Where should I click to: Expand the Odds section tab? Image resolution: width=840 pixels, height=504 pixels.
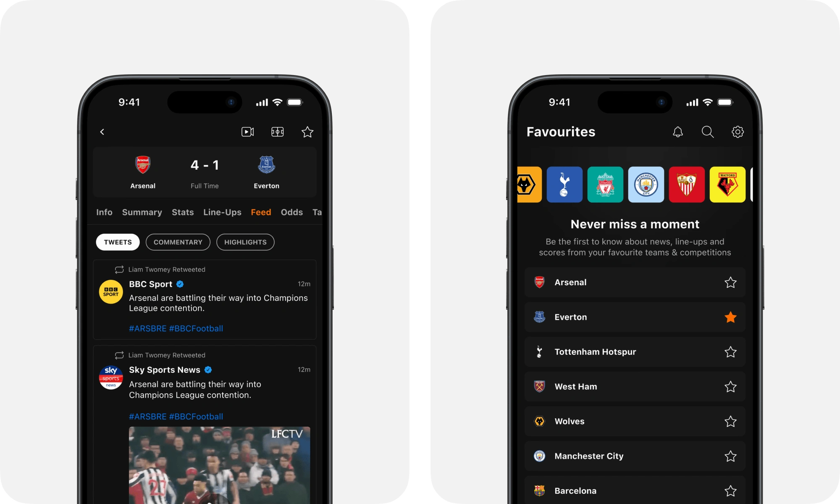click(x=291, y=212)
